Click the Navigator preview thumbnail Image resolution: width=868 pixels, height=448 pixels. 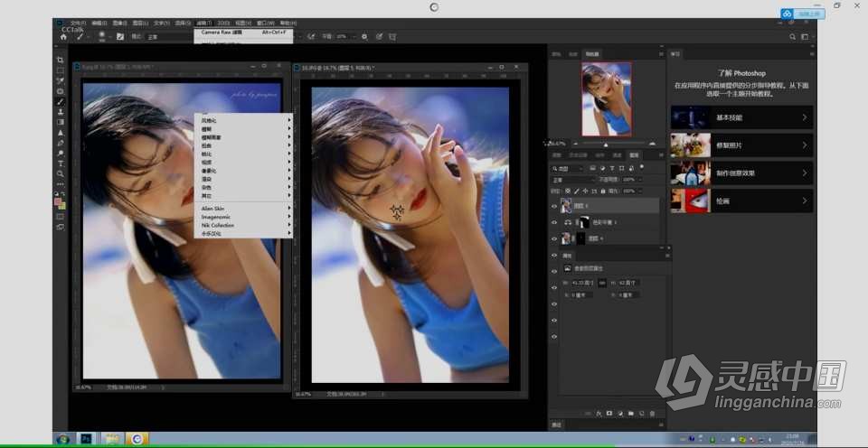click(606, 98)
